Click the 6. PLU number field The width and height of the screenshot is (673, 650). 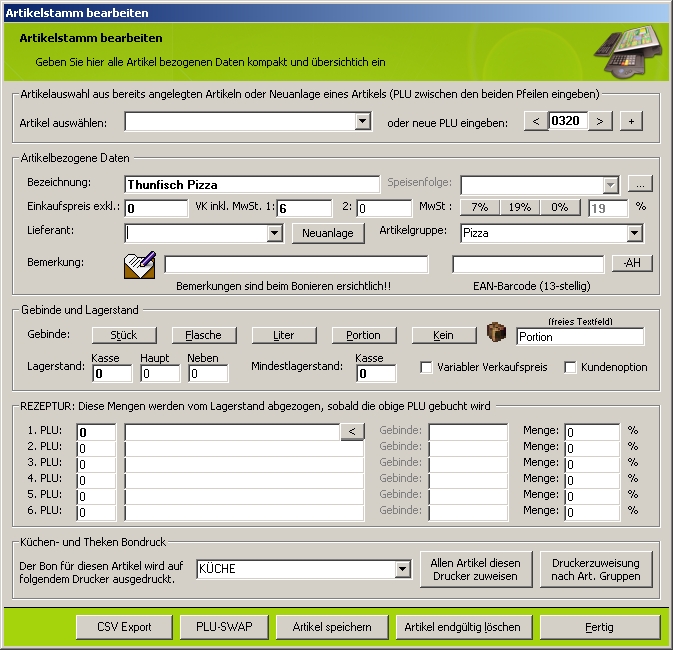pyautogui.click(x=96, y=512)
